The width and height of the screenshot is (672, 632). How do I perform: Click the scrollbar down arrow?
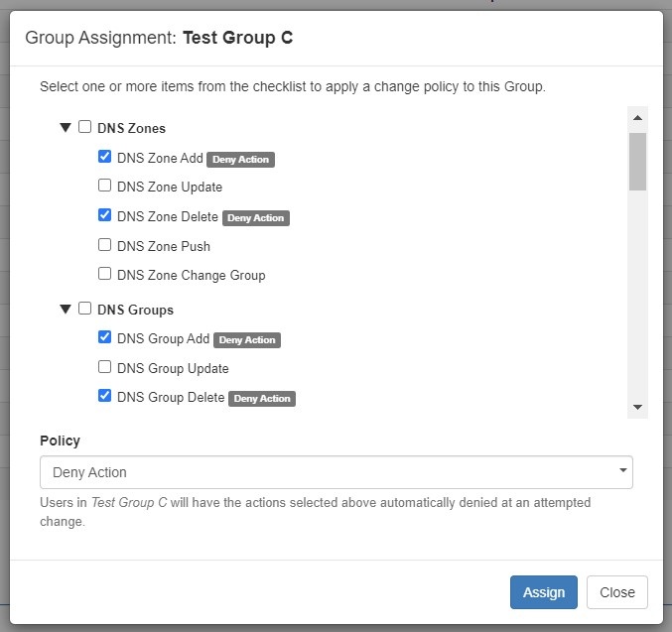coord(637,407)
